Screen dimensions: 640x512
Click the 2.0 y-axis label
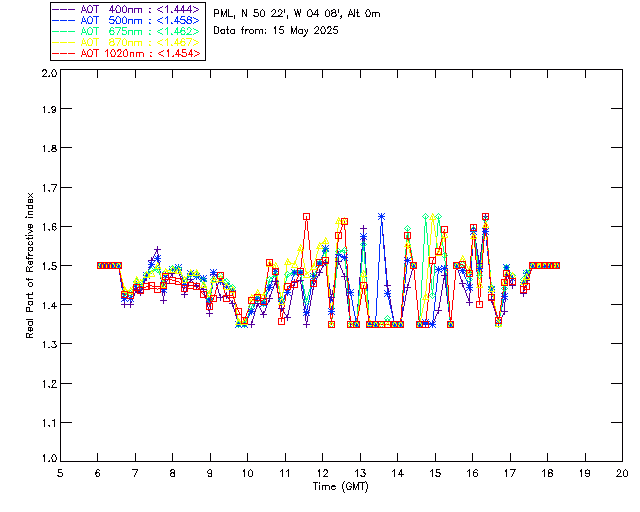pyautogui.click(x=49, y=73)
